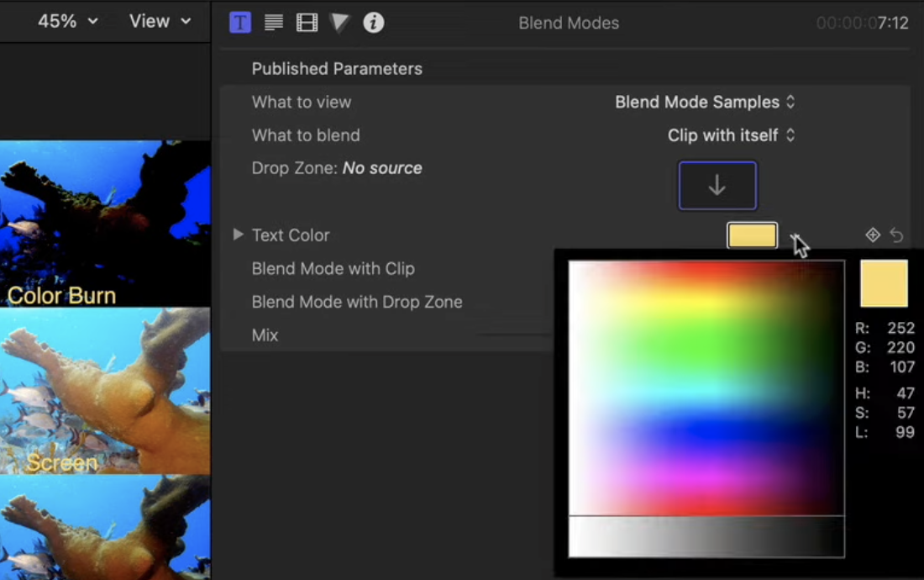Click the timecode 00:00:07:12
Viewport: 924px width, 580px height.
click(862, 23)
